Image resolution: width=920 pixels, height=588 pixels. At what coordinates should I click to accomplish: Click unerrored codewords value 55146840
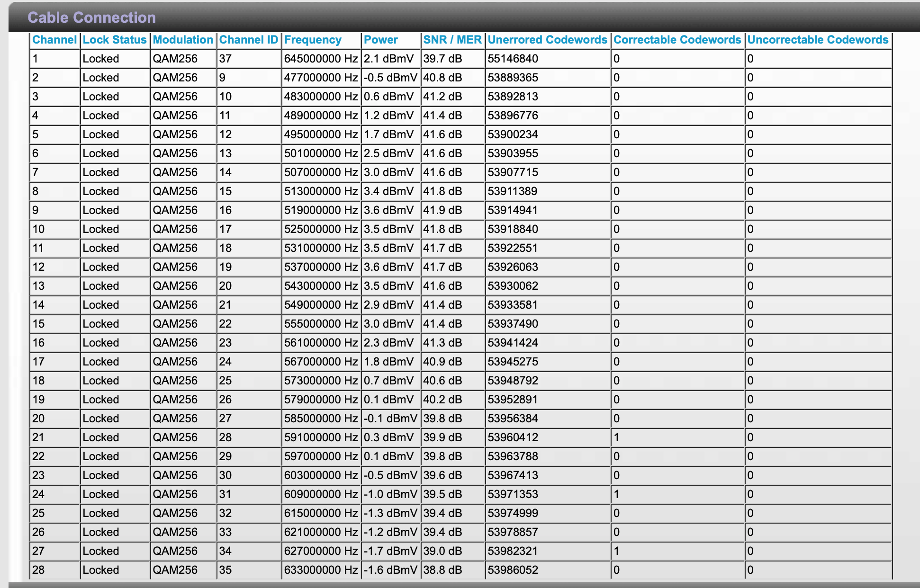[x=513, y=59]
